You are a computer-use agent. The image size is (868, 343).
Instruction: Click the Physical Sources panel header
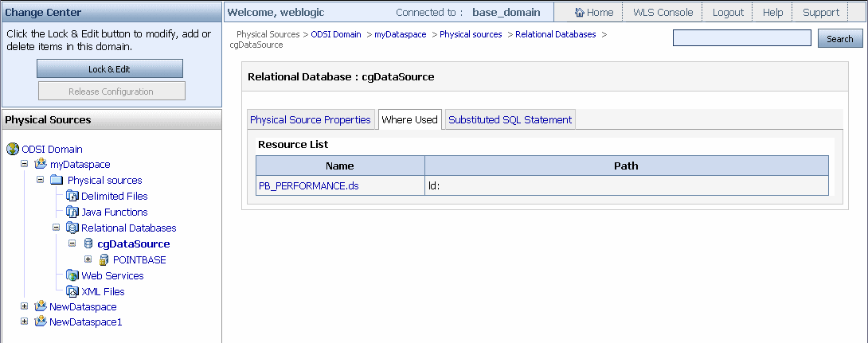tap(111, 119)
